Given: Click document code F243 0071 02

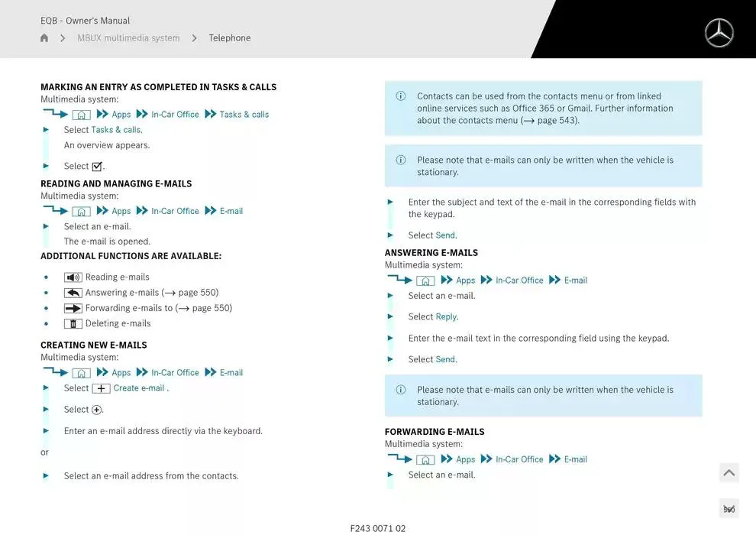Looking at the screenshot, I should click(x=377, y=528).
